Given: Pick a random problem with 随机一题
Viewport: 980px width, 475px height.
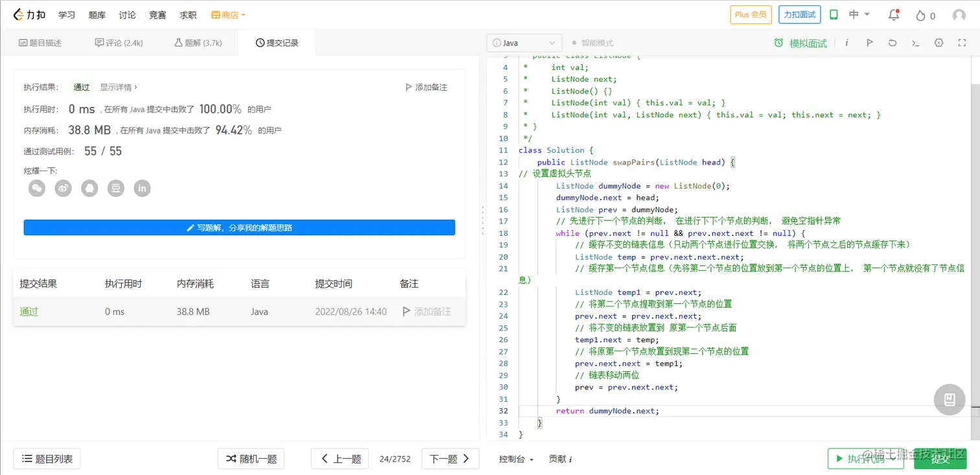Looking at the screenshot, I should point(251,459).
